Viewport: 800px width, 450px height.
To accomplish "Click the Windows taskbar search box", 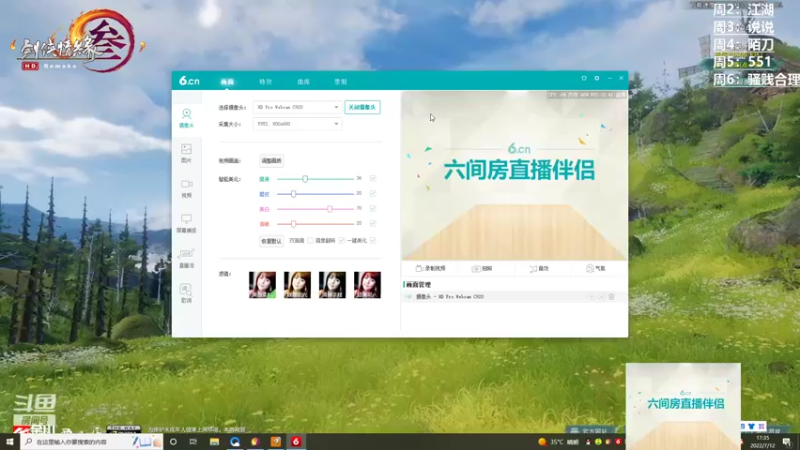I will coord(92,442).
